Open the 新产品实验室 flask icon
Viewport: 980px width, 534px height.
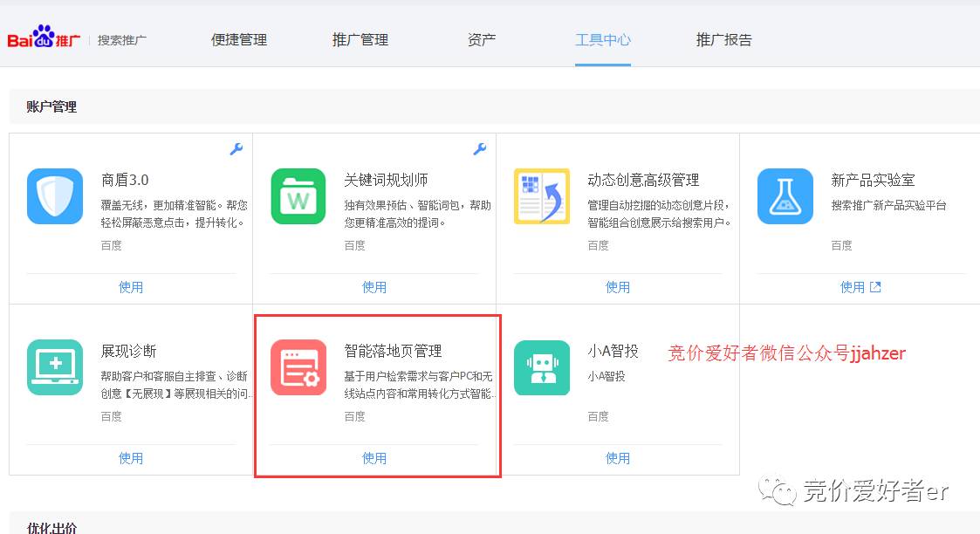pos(785,196)
